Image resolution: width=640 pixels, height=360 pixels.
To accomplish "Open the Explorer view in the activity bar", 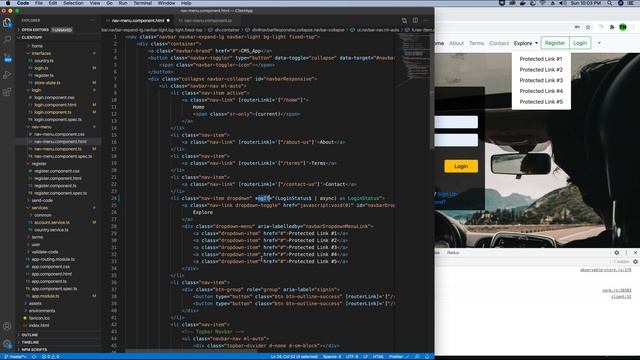I will [x=7, y=22].
